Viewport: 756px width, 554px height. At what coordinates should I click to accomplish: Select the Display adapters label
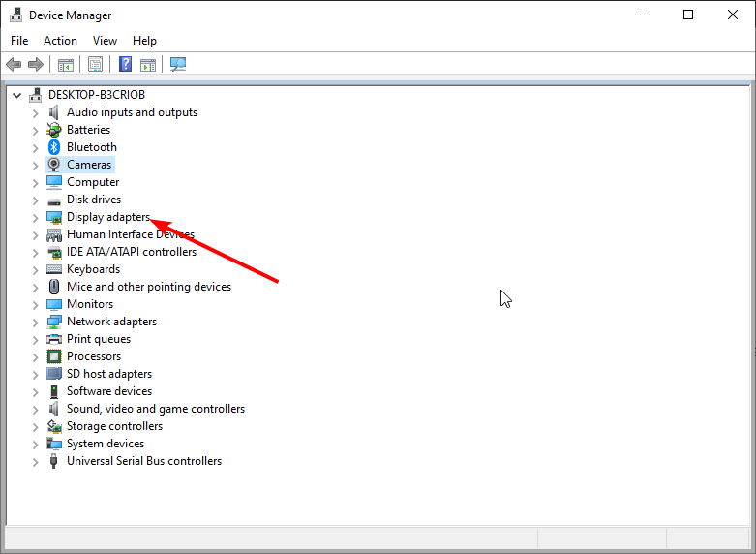[x=108, y=217]
